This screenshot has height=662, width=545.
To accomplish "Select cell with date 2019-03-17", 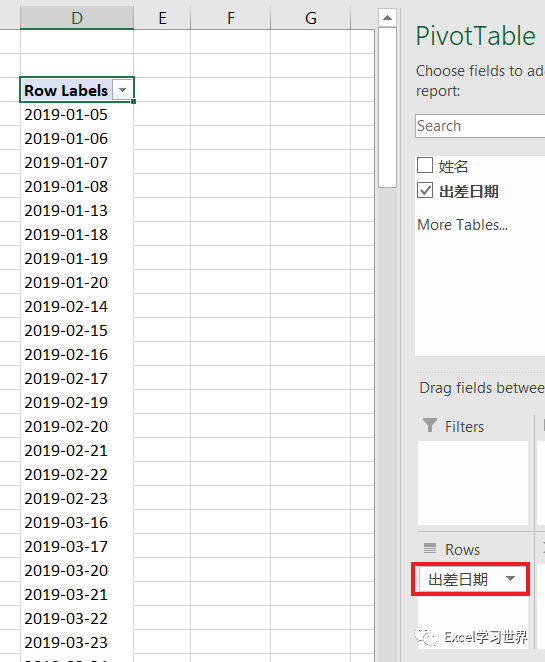I will [x=77, y=547].
